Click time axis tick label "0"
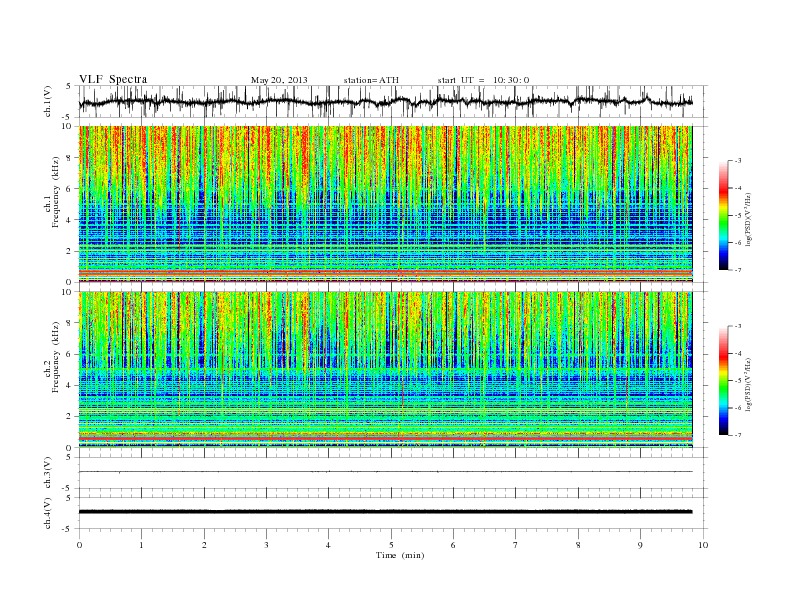Screen dimensions: 792x612 pos(79,545)
